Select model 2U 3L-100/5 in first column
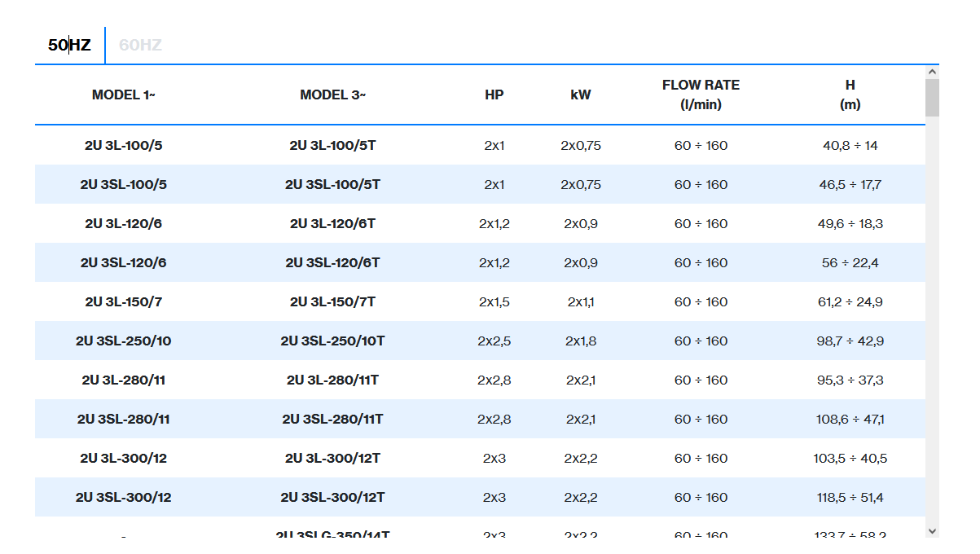980x554 pixels. (x=124, y=146)
